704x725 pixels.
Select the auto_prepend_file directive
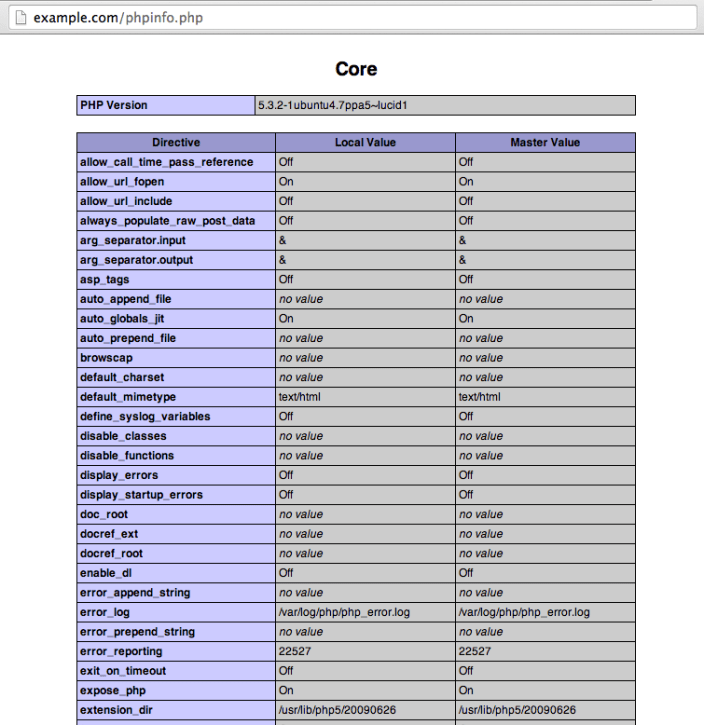pos(128,338)
